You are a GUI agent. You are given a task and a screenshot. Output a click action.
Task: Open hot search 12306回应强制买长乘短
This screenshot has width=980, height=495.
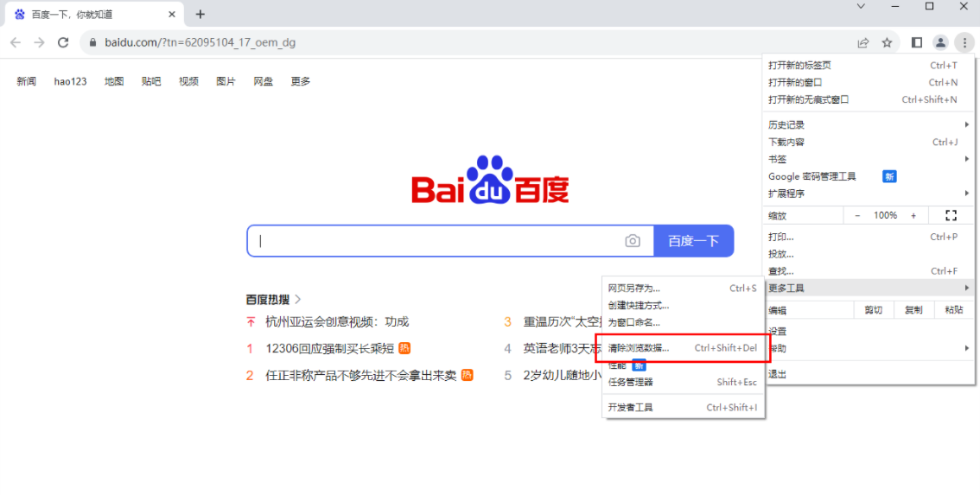coord(329,348)
